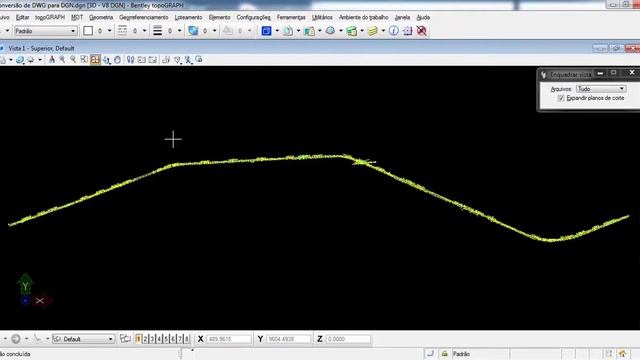
Task: Toggle view 3 button
Action: point(152,339)
